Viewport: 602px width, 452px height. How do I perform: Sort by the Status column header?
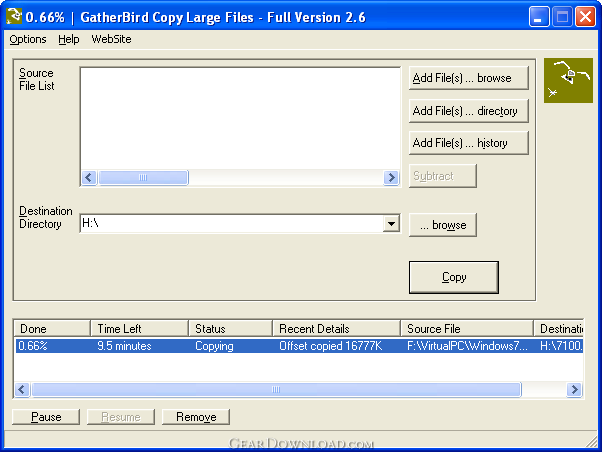(230, 329)
